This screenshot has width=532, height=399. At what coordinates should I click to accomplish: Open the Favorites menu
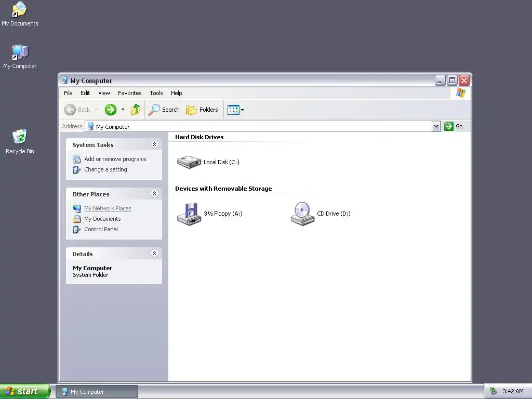coord(129,93)
